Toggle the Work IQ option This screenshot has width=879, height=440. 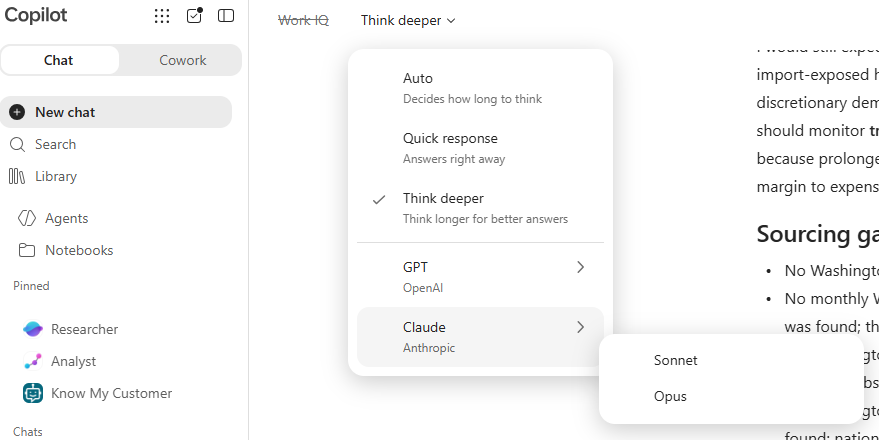[x=303, y=21]
